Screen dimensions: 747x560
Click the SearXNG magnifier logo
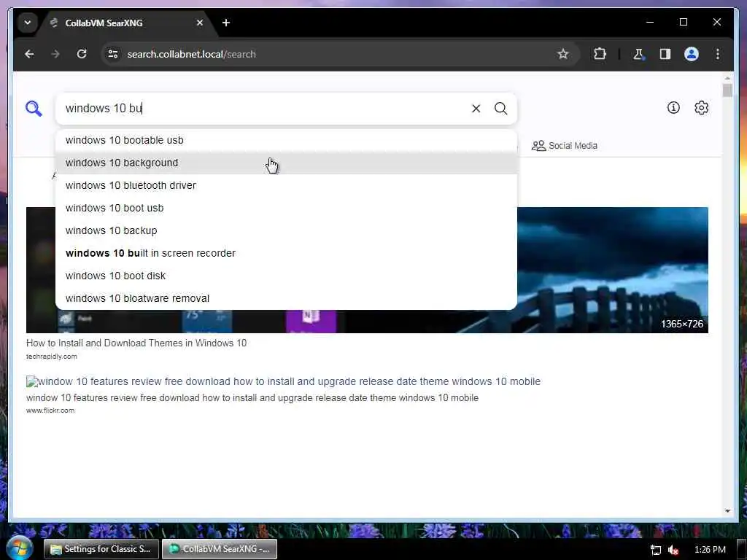point(34,109)
